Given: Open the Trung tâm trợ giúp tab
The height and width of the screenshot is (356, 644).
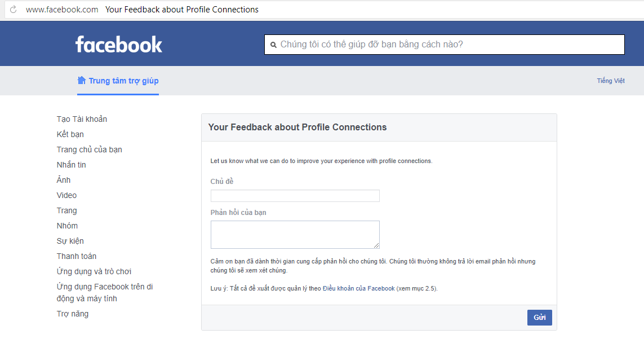Looking at the screenshot, I should (x=118, y=81).
